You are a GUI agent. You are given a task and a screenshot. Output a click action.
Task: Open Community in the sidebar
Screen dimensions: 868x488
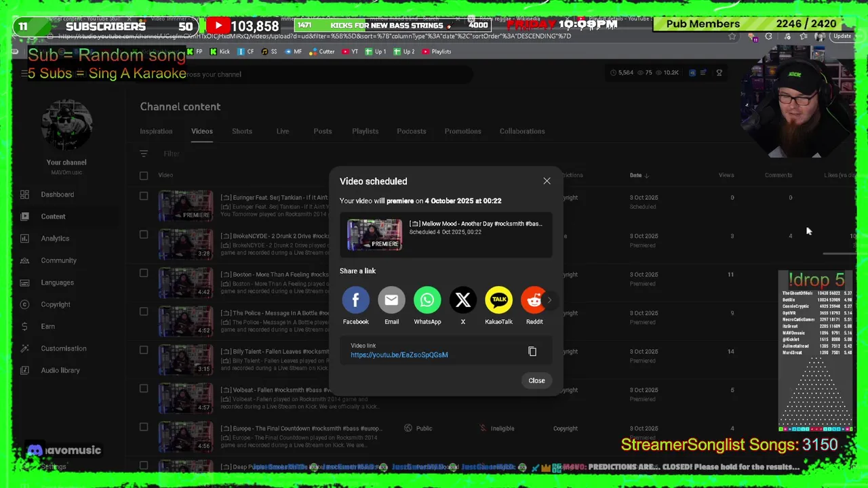(58, 260)
